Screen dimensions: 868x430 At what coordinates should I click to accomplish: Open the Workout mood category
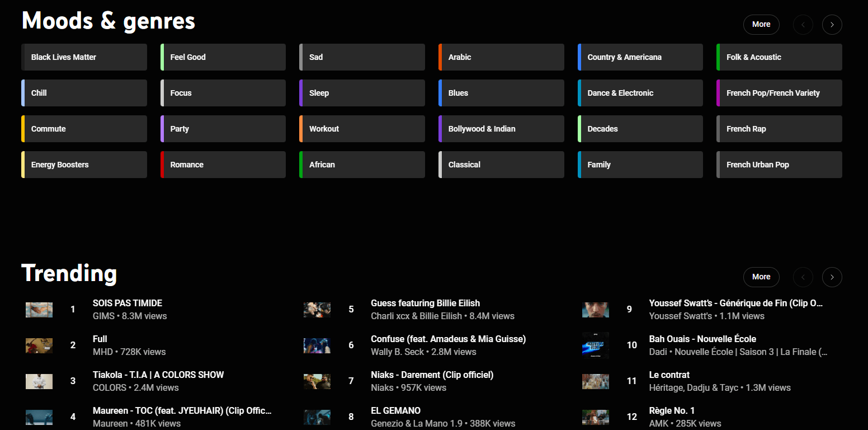tap(362, 129)
